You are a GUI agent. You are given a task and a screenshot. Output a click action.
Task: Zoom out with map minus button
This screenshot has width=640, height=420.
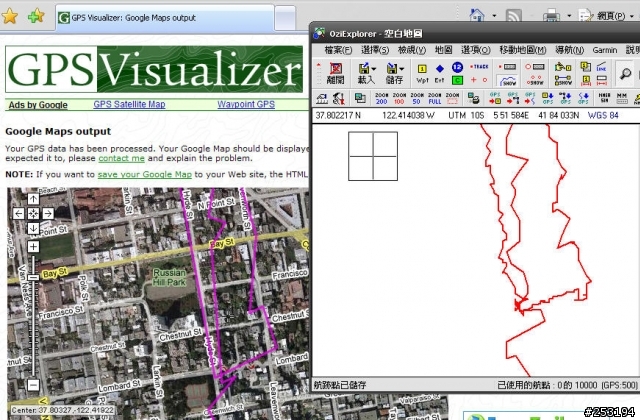tap(33, 384)
